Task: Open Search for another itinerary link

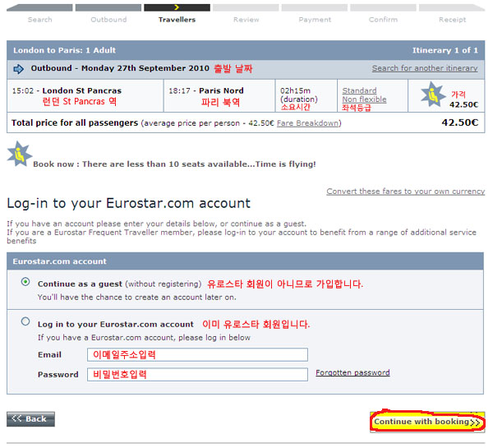Action: (425, 68)
